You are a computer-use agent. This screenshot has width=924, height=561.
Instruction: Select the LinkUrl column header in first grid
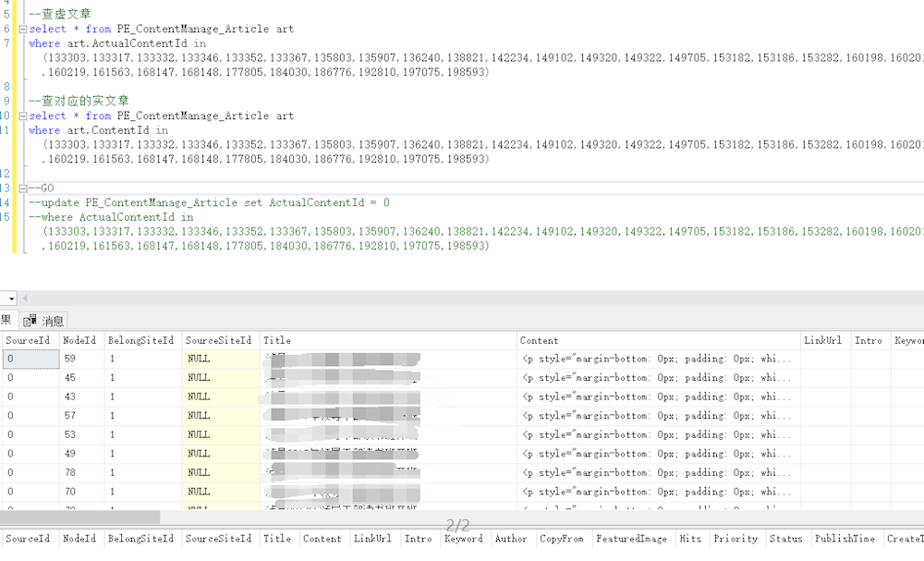(822, 341)
